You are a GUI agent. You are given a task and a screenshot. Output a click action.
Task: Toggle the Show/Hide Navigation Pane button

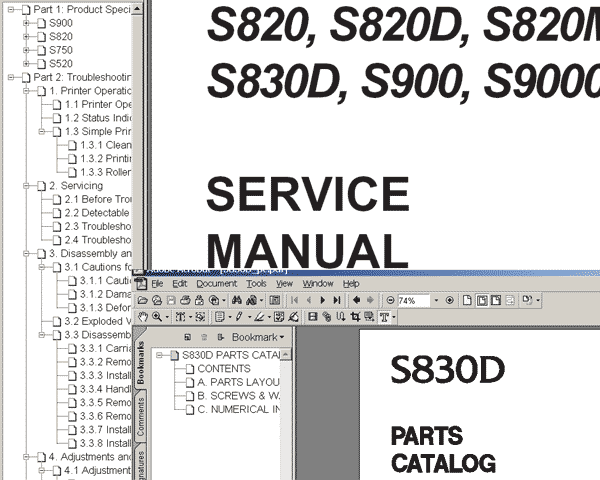[x=274, y=300]
